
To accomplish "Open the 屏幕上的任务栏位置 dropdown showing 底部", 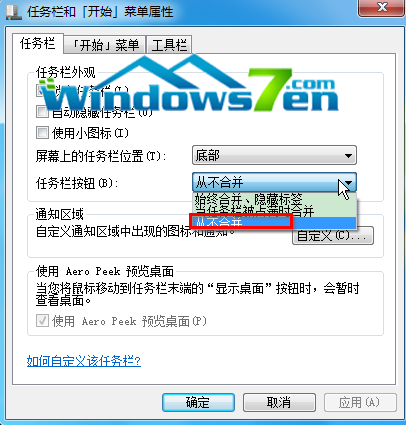I will click(x=274, y=155).
